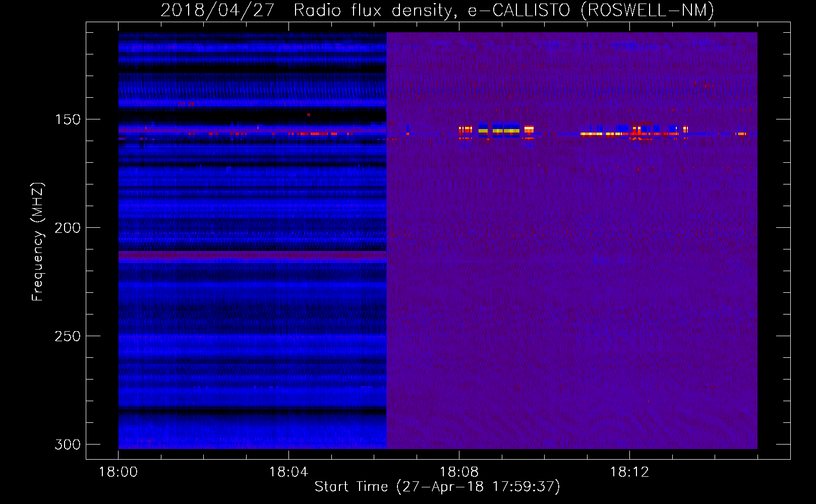Click the 18:08 time tick label
816x504 pixels.
pos(459,472)
